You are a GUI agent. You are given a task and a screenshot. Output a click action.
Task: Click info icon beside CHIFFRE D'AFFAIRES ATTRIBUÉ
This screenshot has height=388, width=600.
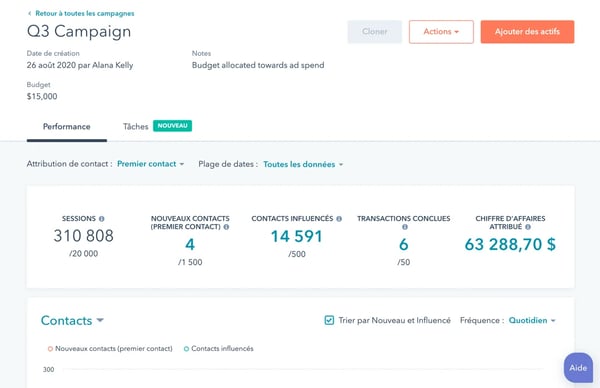click(528, 227)
